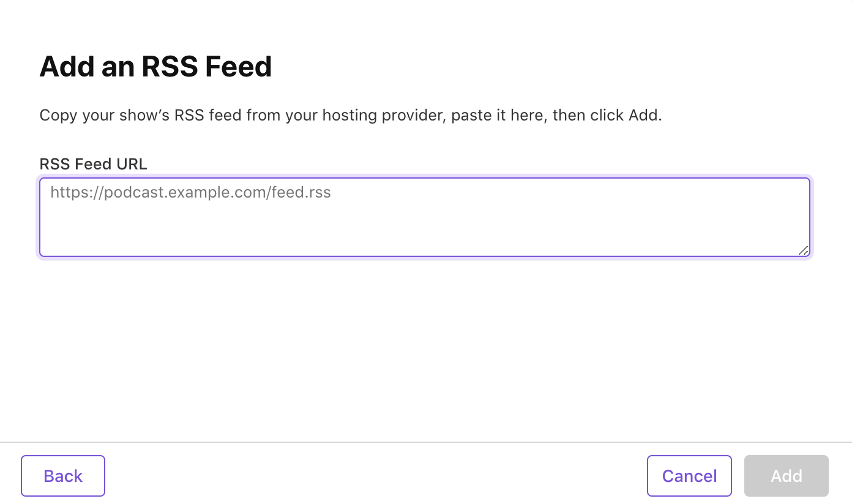Click the instruction text about hosting providers
Screen dimensions: 852x504
point(350,115)
